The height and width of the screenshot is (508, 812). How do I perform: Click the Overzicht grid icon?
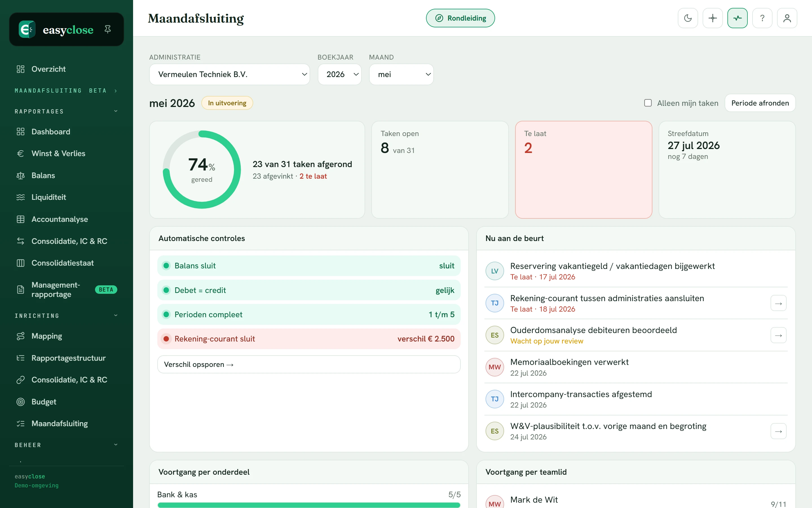tap(21, 69)
